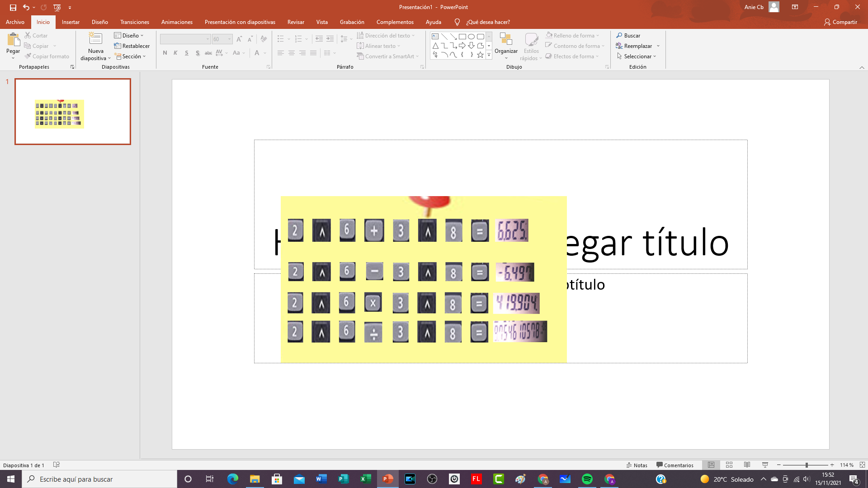Viewport: 868px width, 488px height.
Task: Select slide 1 thumbnail in the panel
Action: coord(72,112)
